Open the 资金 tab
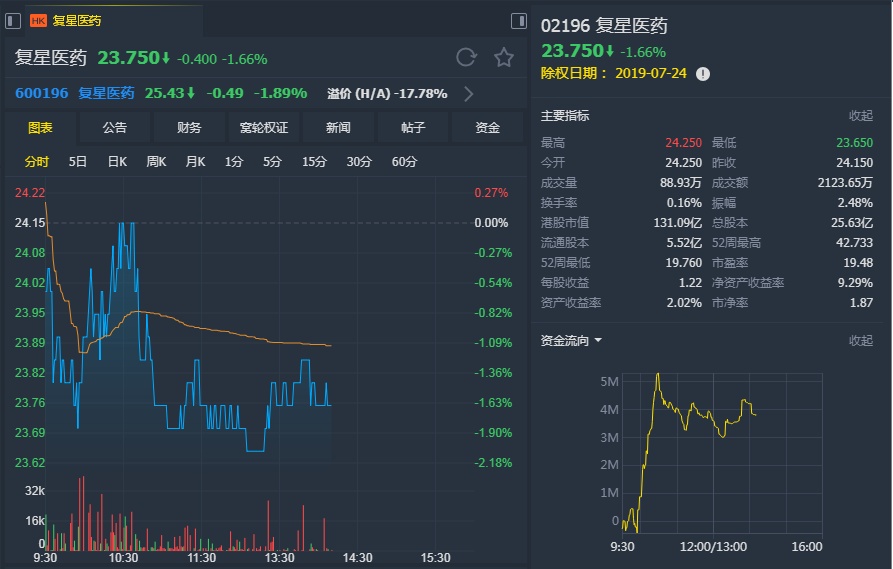 (487, 128)
